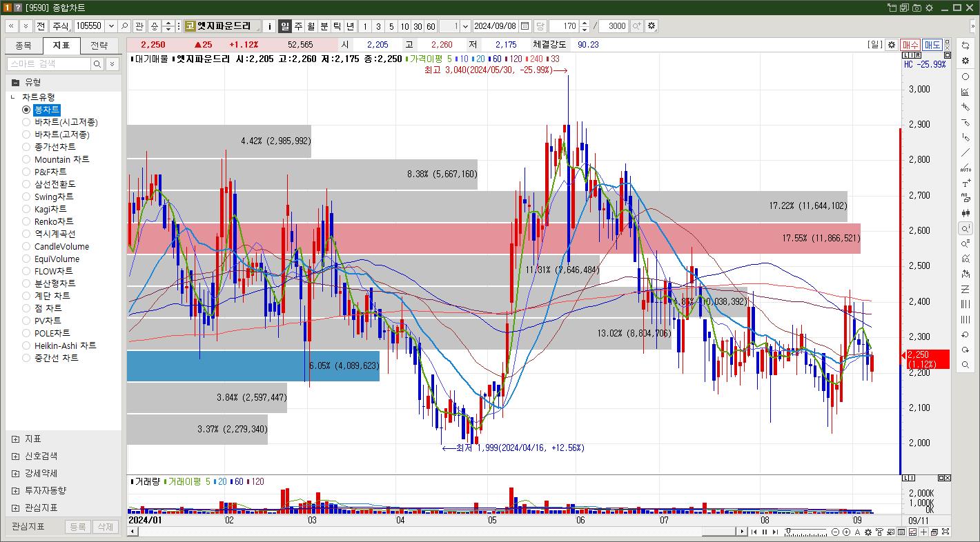Expand the 지표 tree section

(16, 439)
